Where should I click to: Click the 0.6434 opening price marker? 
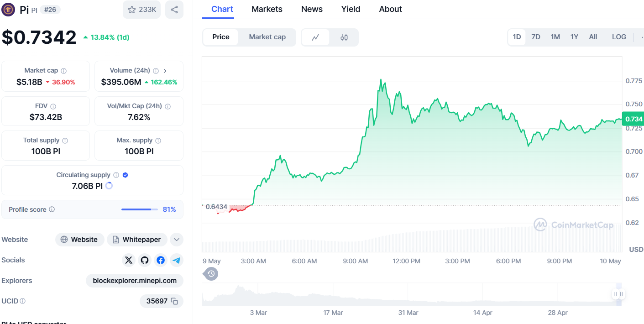click(x=216, y=207)
